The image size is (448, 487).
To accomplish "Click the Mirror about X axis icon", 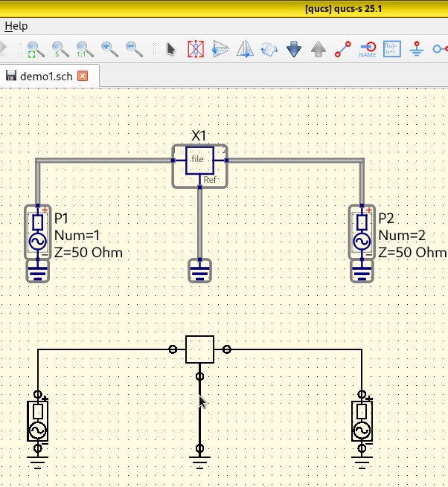I will pyautogui.click(x=220, y=50).
